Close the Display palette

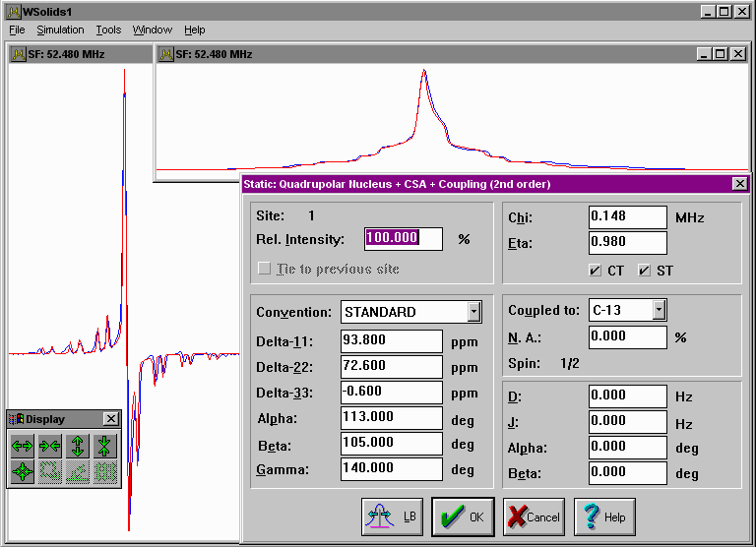coord(110,419)
